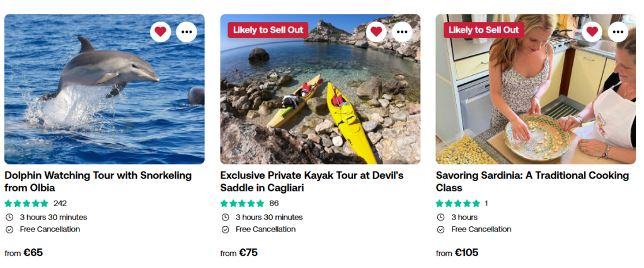Toggle wishlist heart on Dolphin Watching Tour
The height and width of the screenshot is (268, 644).
pyautogui.click(x=161, y=32)
